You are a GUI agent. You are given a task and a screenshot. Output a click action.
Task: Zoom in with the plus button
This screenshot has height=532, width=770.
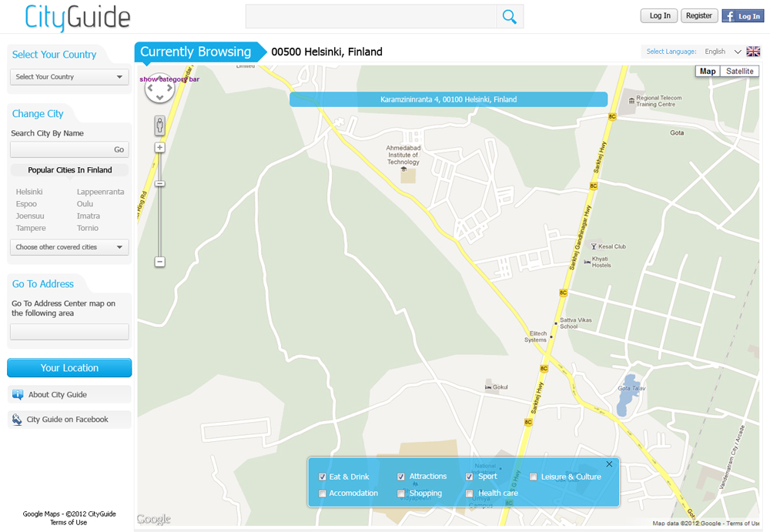[159, 147]
